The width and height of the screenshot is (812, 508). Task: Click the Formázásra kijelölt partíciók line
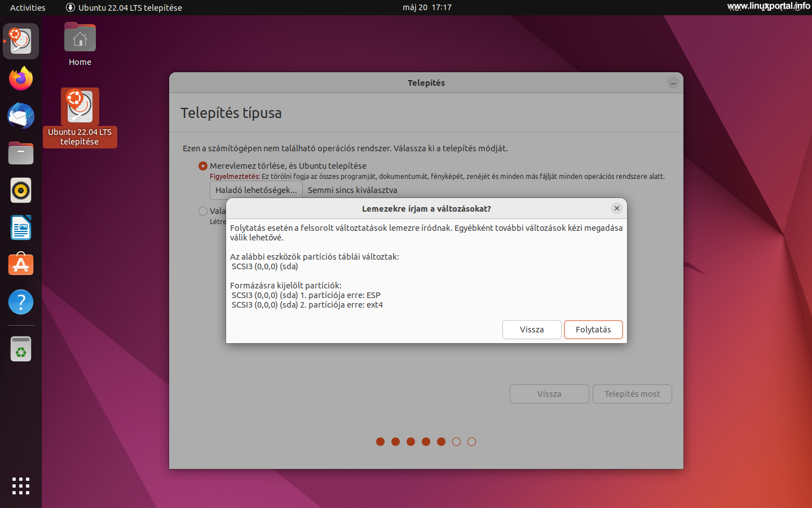click(286, 286)
